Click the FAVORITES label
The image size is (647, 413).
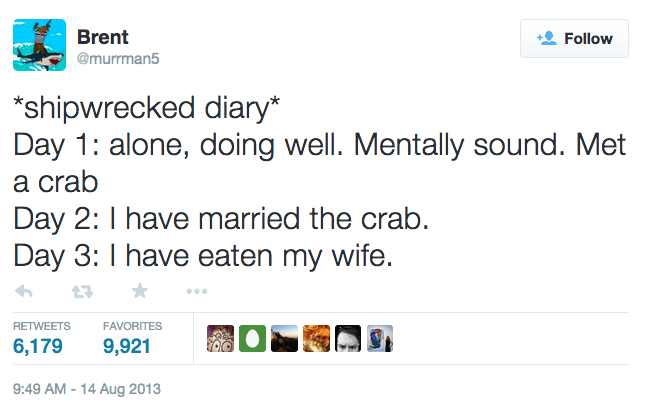pyautogui.click(x=132, y=326)
